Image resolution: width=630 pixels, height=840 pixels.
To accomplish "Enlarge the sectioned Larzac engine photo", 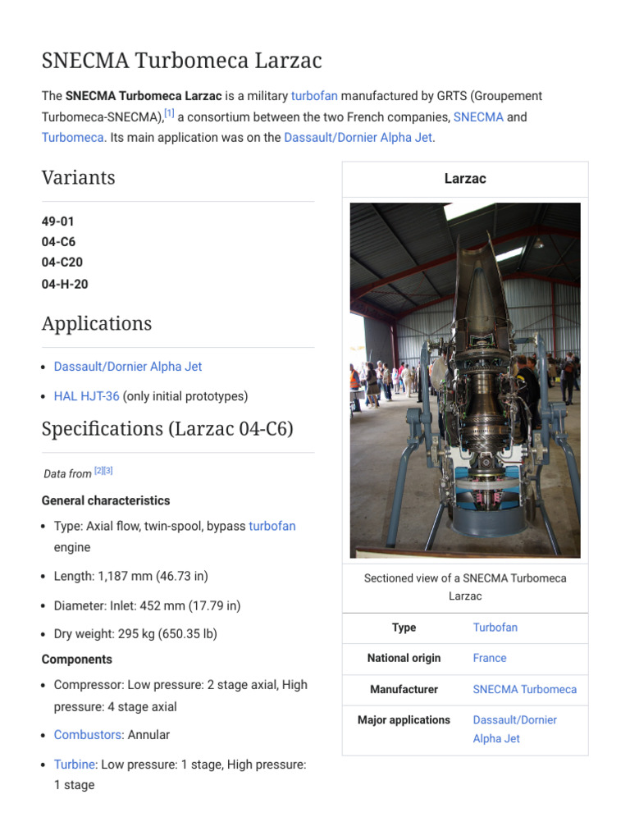I will (x=465, y=381).
